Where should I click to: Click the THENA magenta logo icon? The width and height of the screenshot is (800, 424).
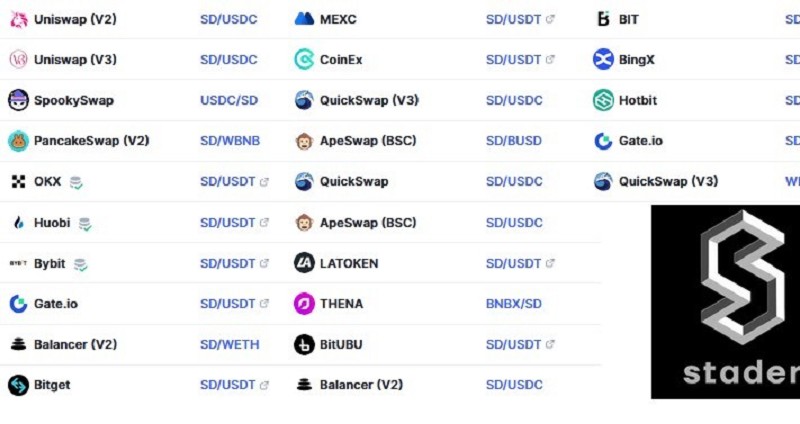pos(304,304)
